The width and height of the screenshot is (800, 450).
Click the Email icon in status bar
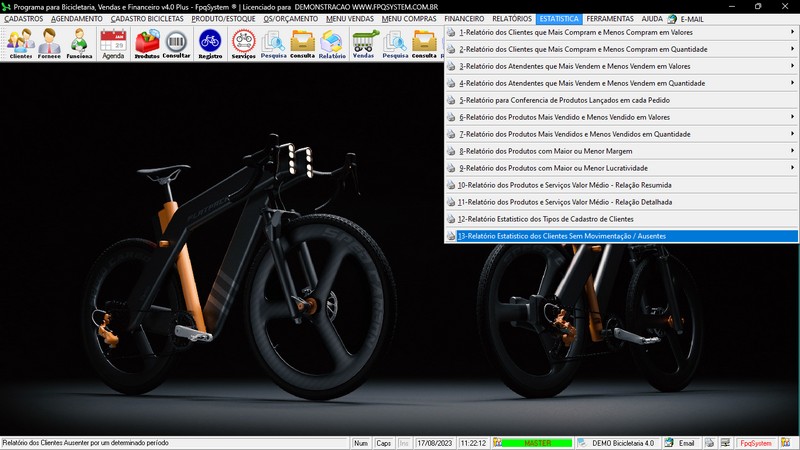click(x=680, y=443)
